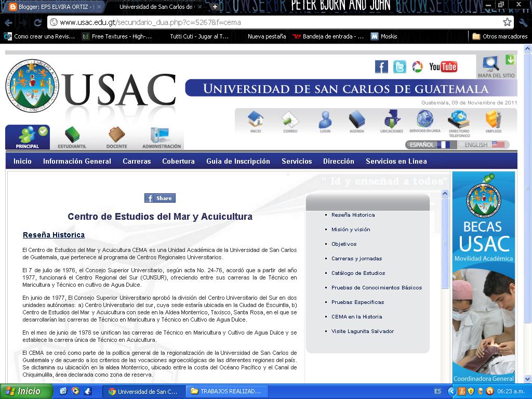
Task: Open the Agenda icon
Action: pos(357,121)
